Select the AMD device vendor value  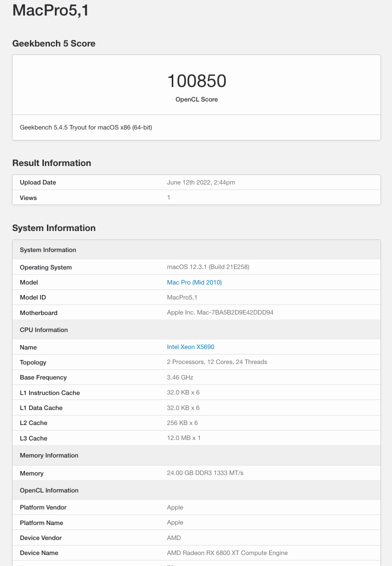click(x=174, y=538)
